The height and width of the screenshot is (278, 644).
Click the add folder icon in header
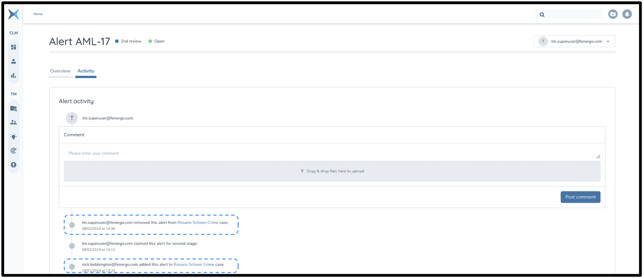pyautogui.click(x=613, y=14)
